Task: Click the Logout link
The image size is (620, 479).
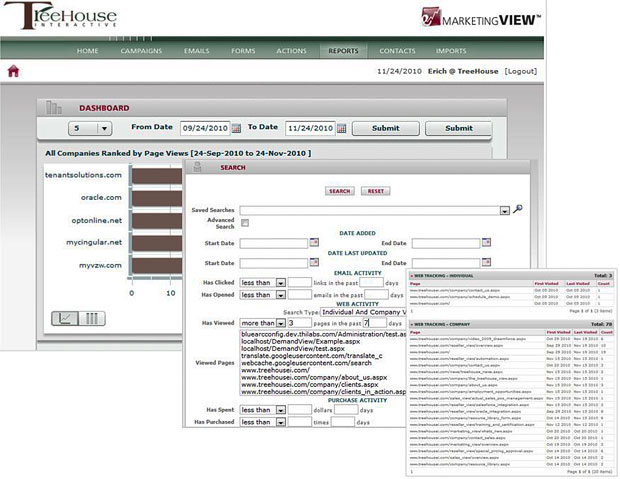Action: [x=521, y=71]
